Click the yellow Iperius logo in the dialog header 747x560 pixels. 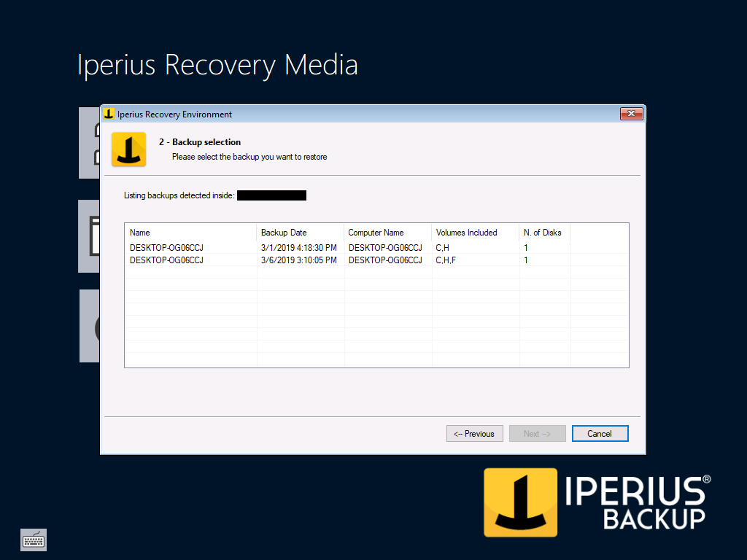click(x=128, y=149)
